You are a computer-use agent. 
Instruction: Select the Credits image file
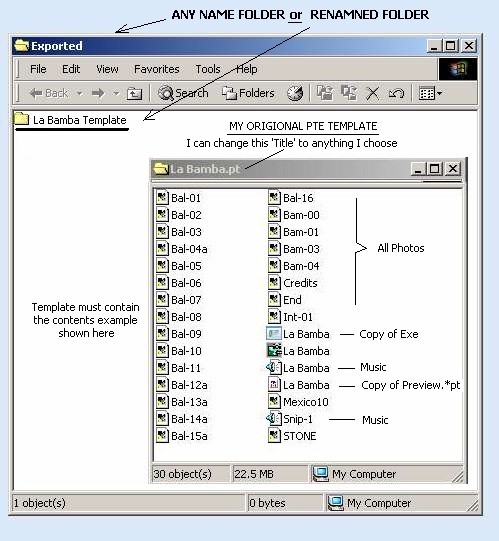293,283
